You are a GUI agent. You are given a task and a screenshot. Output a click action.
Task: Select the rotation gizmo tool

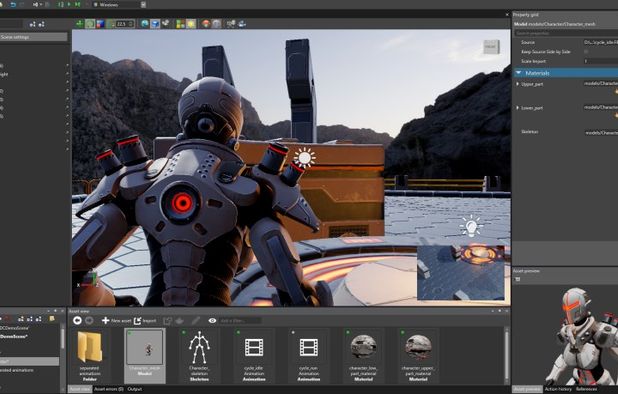click(90, 24)
